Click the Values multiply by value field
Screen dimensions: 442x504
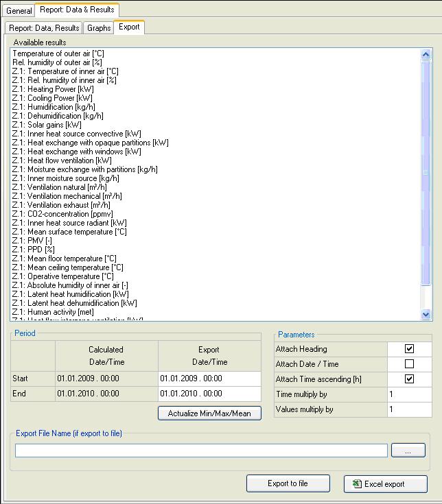[409, 409]
